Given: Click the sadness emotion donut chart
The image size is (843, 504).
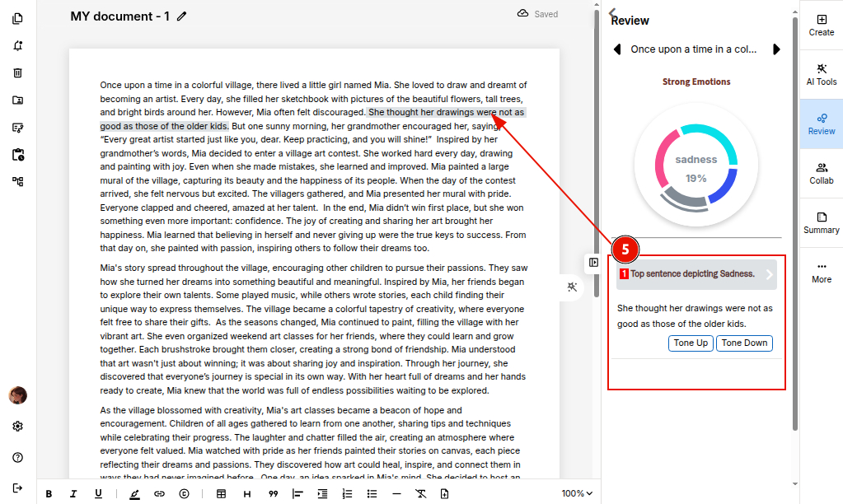Looking at the screenshot, I should pos(696,166).
